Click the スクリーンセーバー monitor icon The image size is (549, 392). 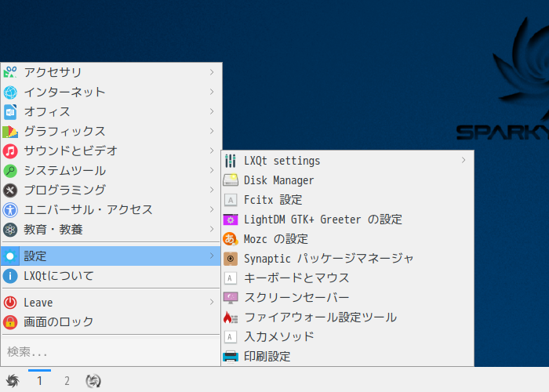(231, 298)
